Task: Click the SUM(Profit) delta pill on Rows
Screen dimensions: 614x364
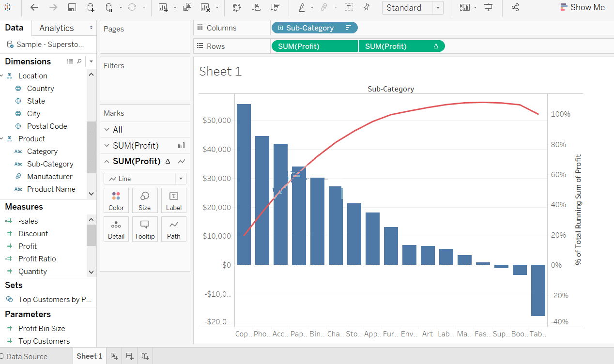Action: pos(402,46)
